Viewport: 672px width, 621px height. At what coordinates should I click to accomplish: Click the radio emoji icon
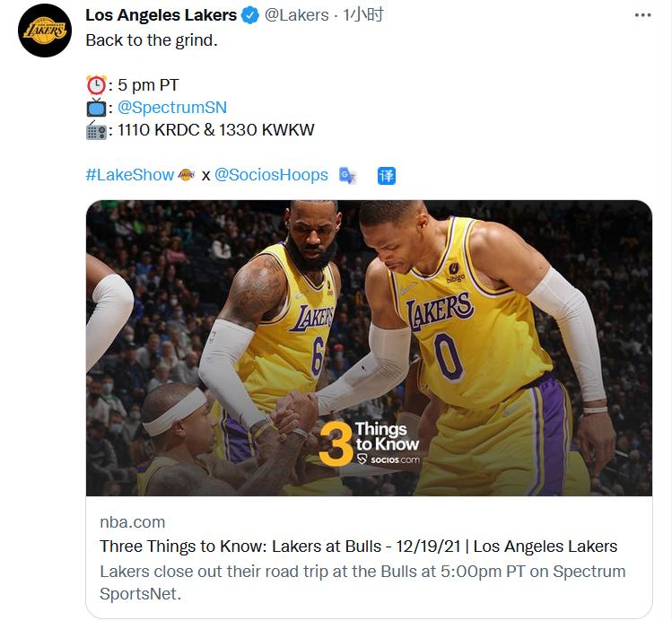point(96,130)
